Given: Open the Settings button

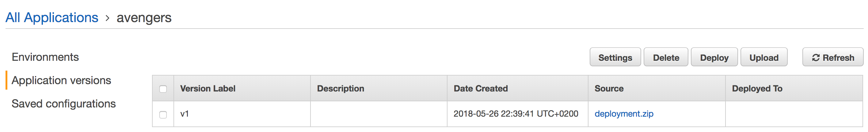Looking at the screenshot, I should [615, 57].
